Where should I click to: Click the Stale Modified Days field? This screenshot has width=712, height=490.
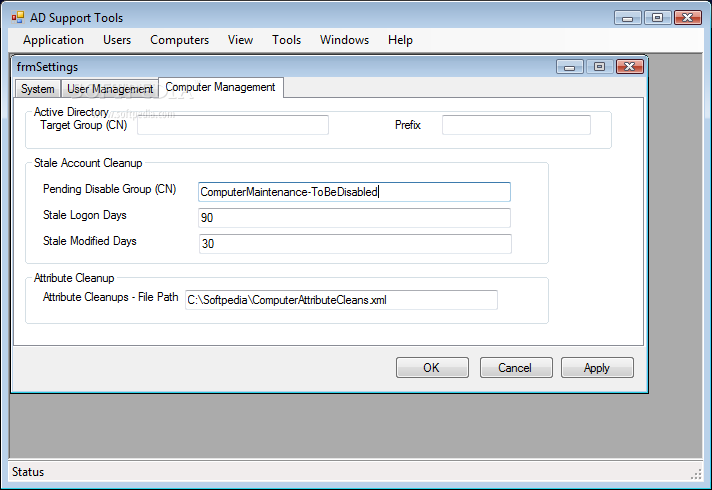355,244
